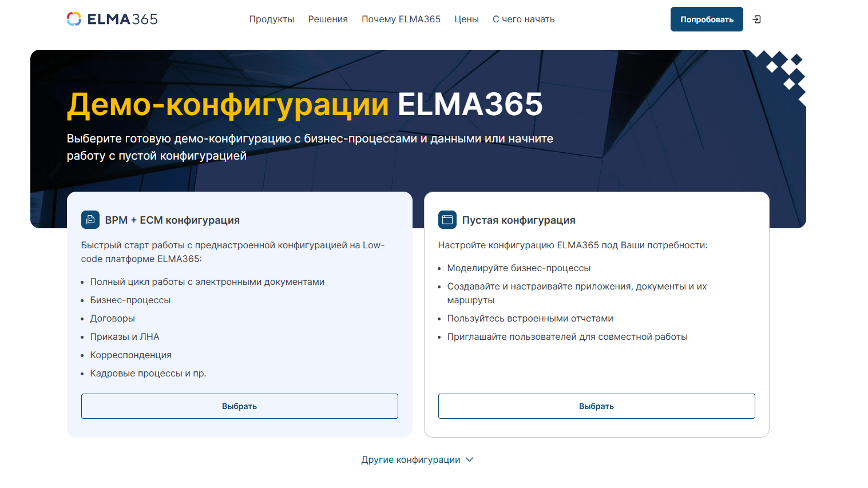Open the Продукты menu
This screenshot has width=868, height=488.
pos(271,19)
